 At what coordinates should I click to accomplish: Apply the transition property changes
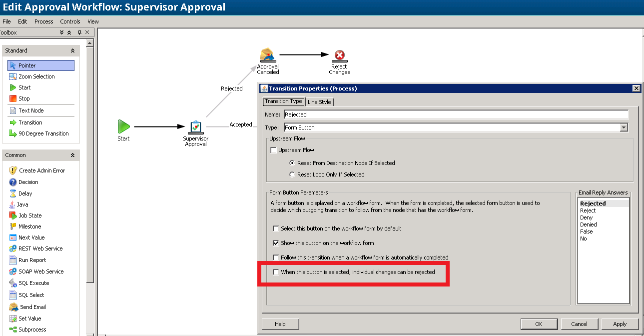(620, 323)
